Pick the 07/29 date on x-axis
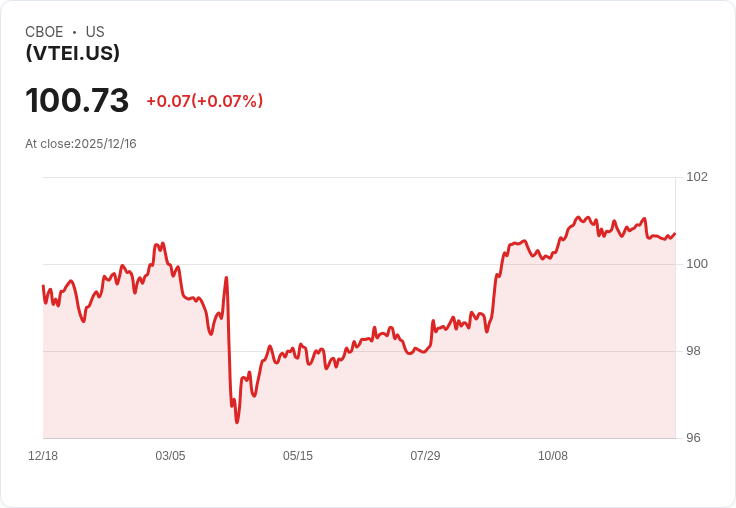 pyautogui.click(x=425, y=456)
